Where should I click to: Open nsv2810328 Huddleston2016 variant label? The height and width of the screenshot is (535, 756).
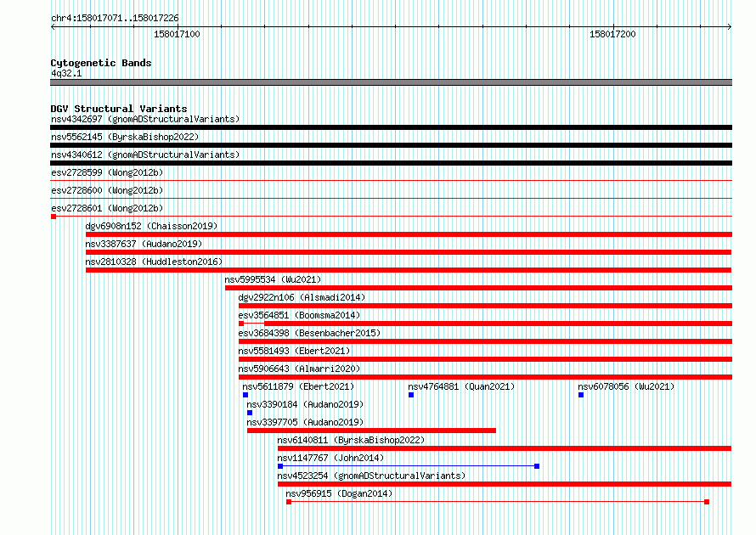154,262
